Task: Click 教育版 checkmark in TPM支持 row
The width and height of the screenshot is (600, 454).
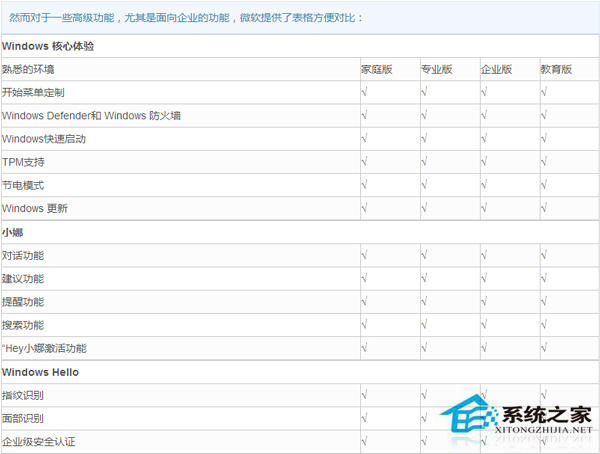Action: (544, 162)
